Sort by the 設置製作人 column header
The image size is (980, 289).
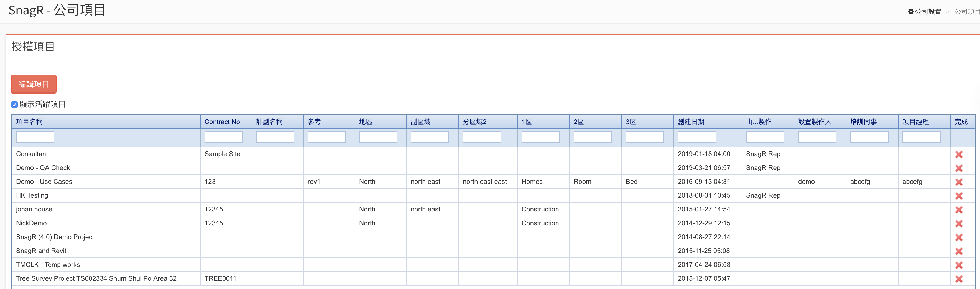(x=820, y=122)
